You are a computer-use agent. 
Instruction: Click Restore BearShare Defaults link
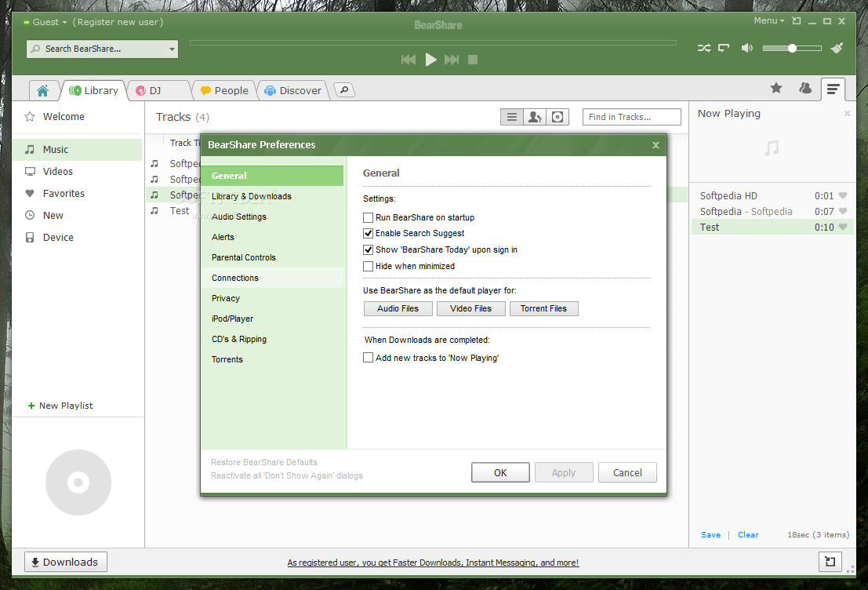point(264,462)
